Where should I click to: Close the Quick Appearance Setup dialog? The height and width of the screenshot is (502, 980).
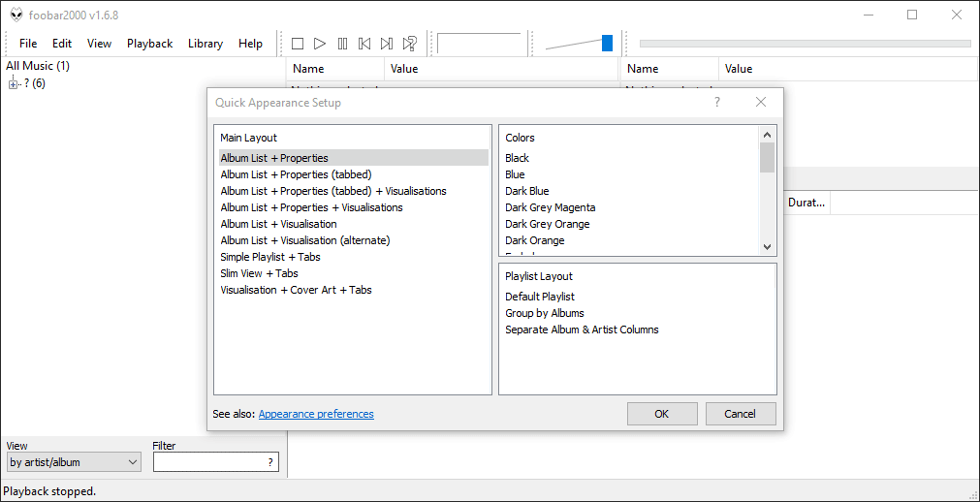761,102
